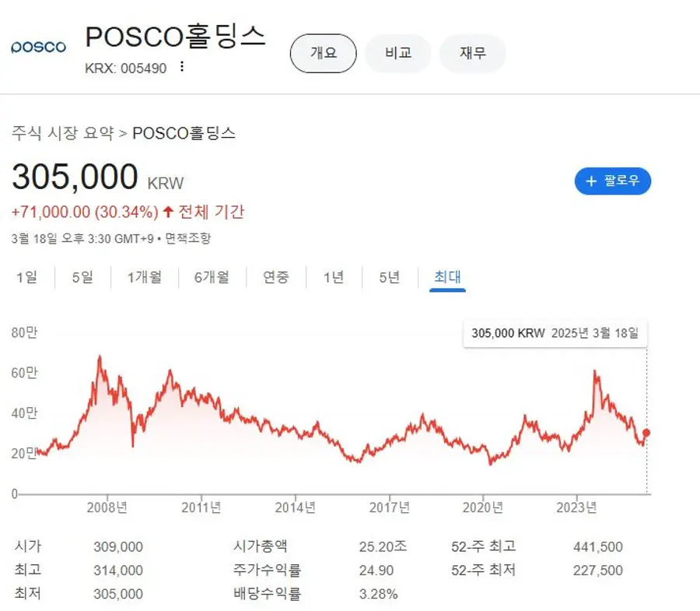Viewport: 700px width, 611px height.
Task: Select the 1일 chart range
Action: 26,277
